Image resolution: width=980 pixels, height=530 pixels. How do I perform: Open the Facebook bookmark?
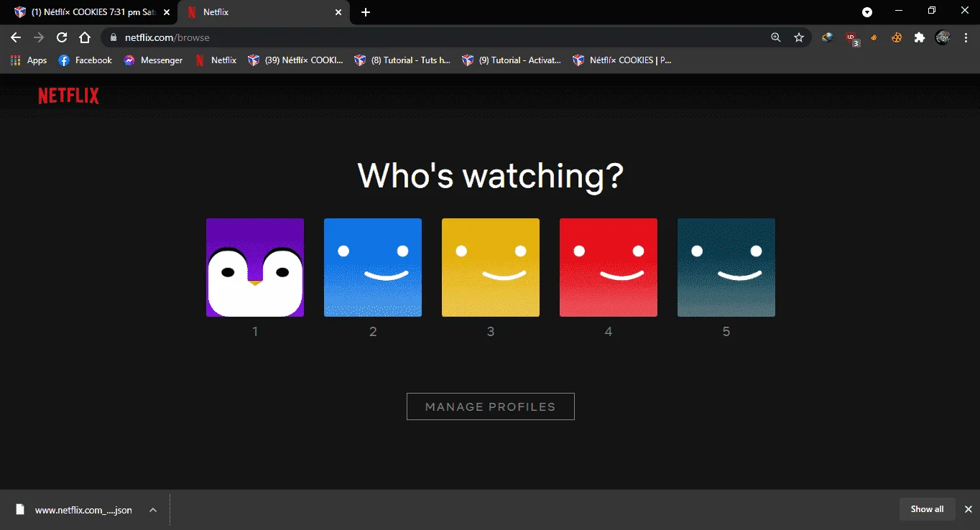click(x=85, y=60)
